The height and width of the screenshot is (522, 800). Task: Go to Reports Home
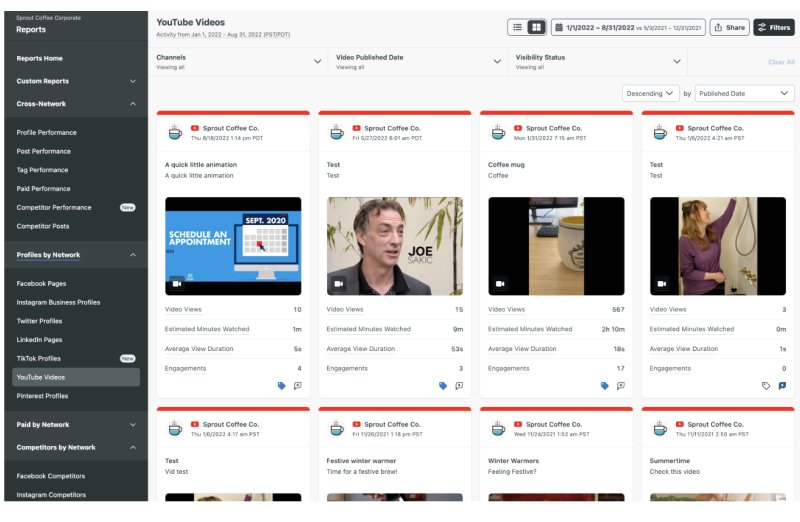coord(39,58)
